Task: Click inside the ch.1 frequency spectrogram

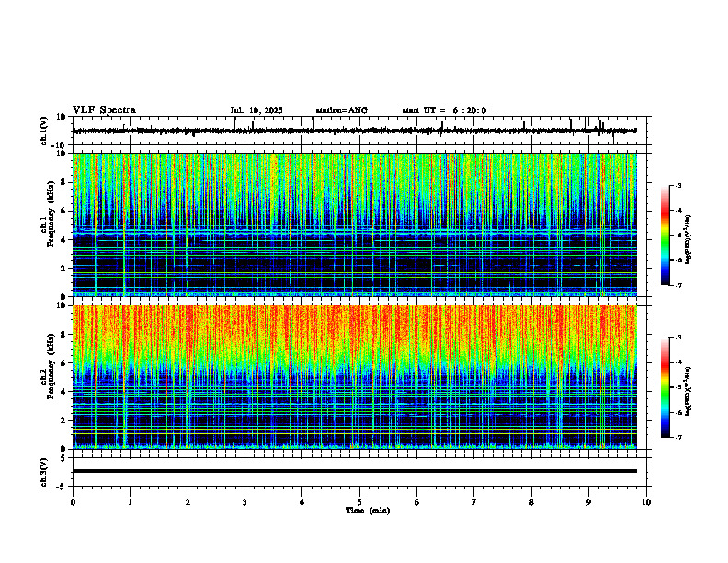Action: pyautogui.click(x=361, y=224)
